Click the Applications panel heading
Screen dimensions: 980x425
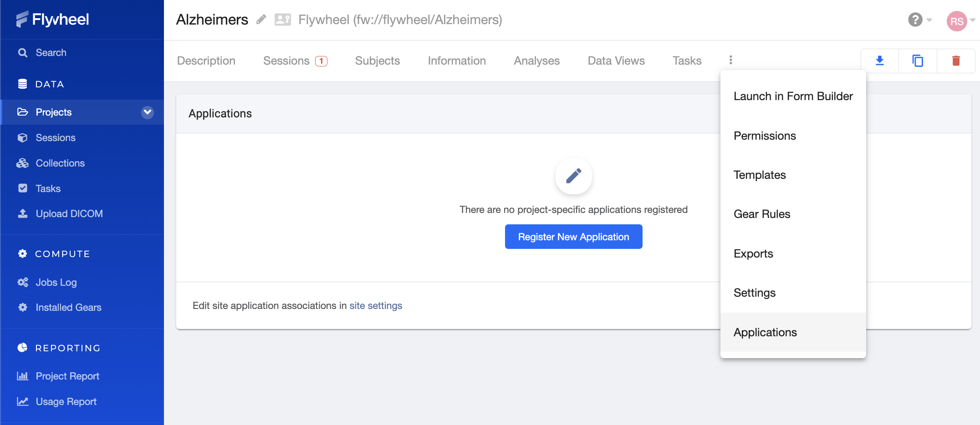(x=220, y=113)
